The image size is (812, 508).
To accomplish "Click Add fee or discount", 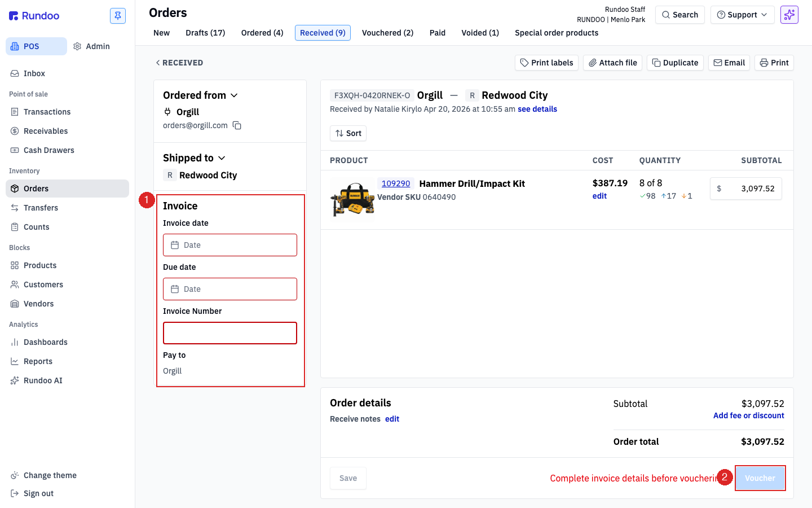I will [749, 415].
